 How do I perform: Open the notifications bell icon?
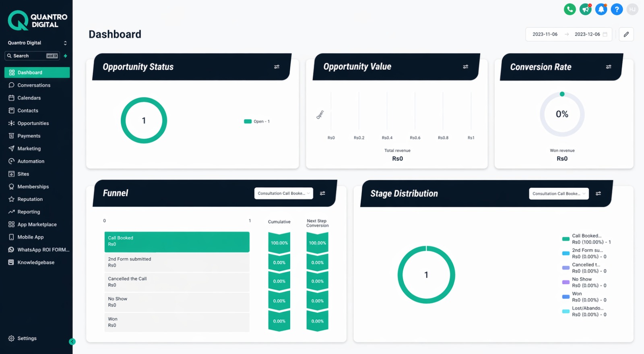[x=601, y=9]
